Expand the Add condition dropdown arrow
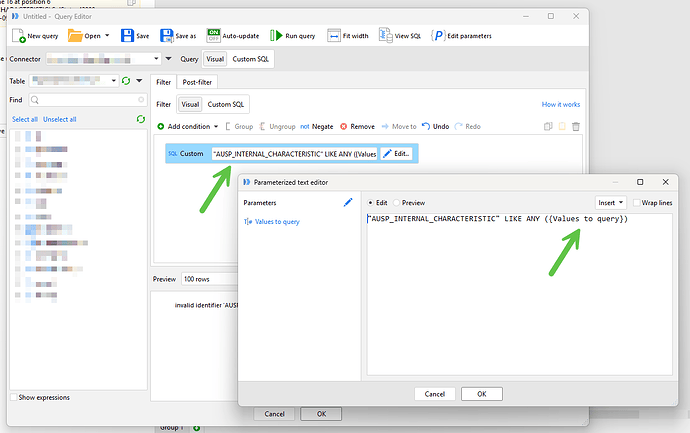 click(216, 126)
